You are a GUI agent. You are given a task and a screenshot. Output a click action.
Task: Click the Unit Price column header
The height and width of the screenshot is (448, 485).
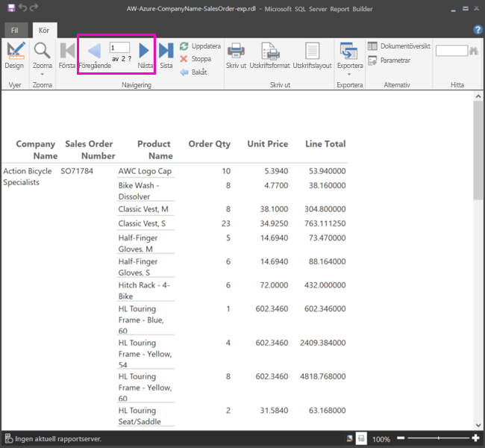coord(268,144)
